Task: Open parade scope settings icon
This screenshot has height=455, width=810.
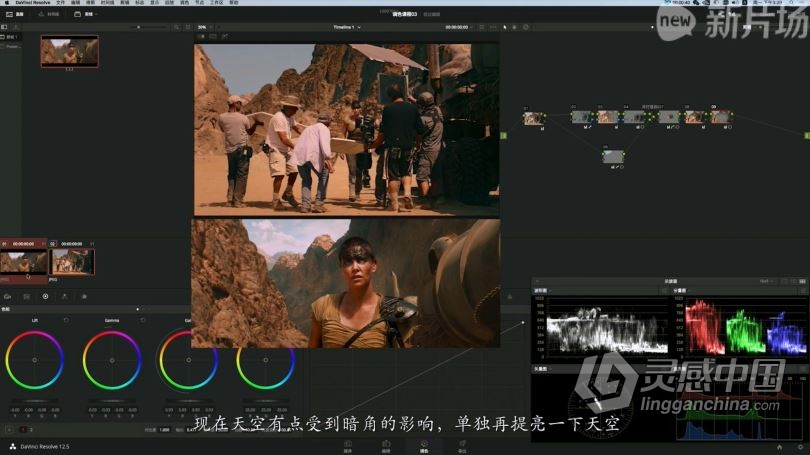Action: 802,291
